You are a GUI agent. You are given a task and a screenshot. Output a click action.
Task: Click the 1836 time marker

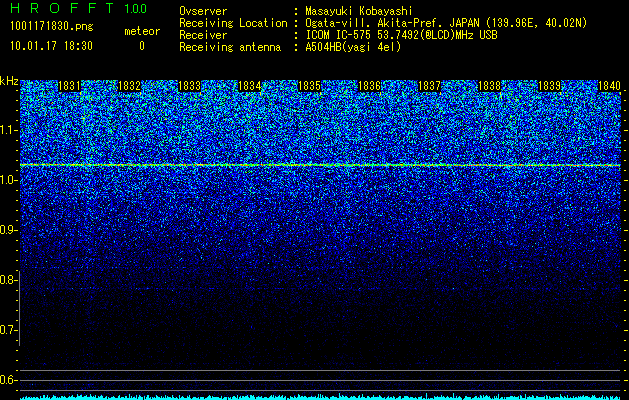369,86
